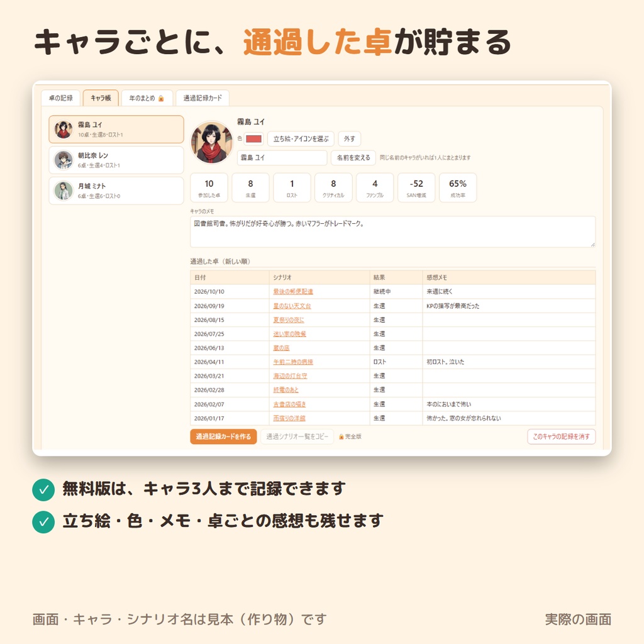Click the ロスト stat card showing 1
This screenshot has height=644, width=644.
292,187
